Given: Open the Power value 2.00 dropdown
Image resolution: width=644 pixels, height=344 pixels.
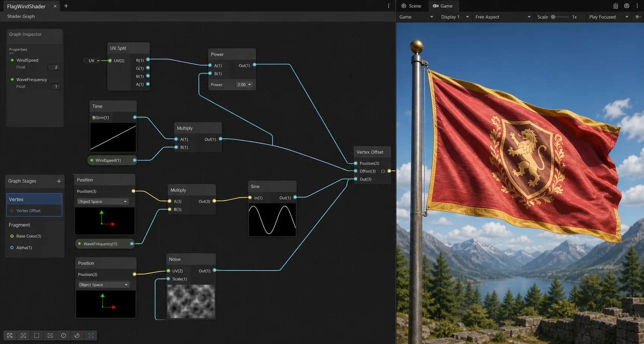Looking at the screenshot, I should point(244,85).
